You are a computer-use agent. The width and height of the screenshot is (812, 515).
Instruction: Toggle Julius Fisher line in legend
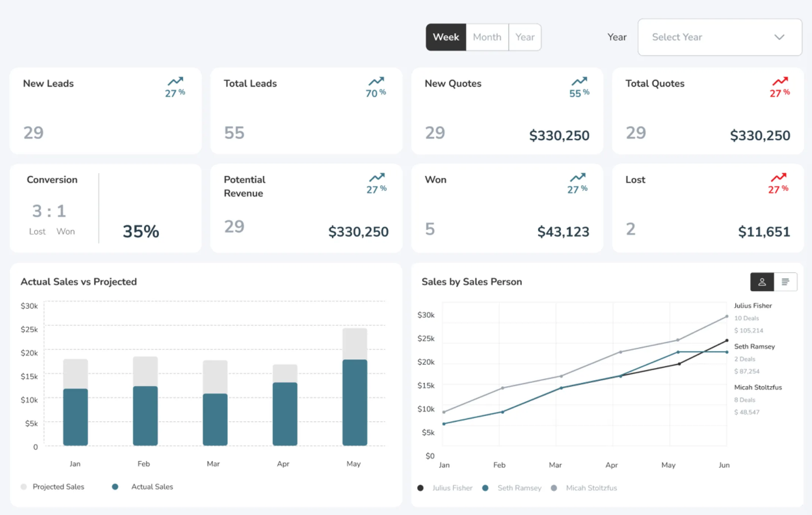(452, 488)
